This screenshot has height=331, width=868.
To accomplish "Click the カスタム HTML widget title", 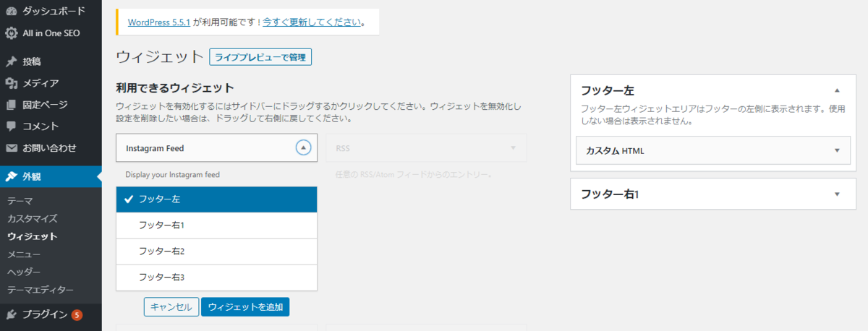I will (x=615, y=151).
